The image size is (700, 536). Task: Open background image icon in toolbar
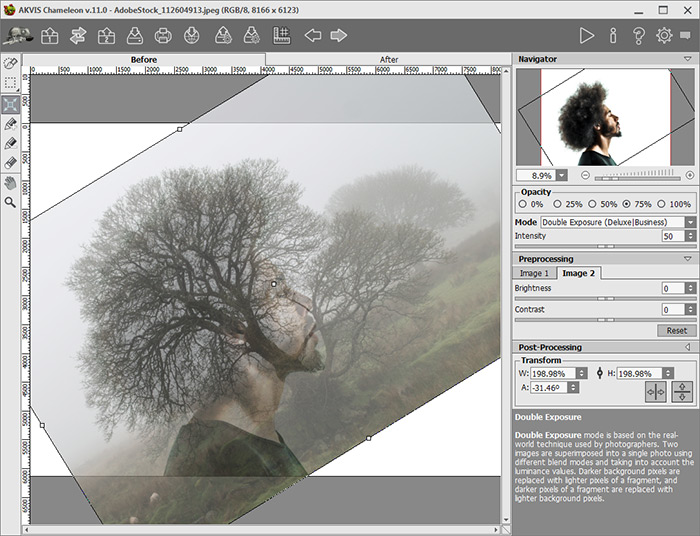(x=50, y=36)
